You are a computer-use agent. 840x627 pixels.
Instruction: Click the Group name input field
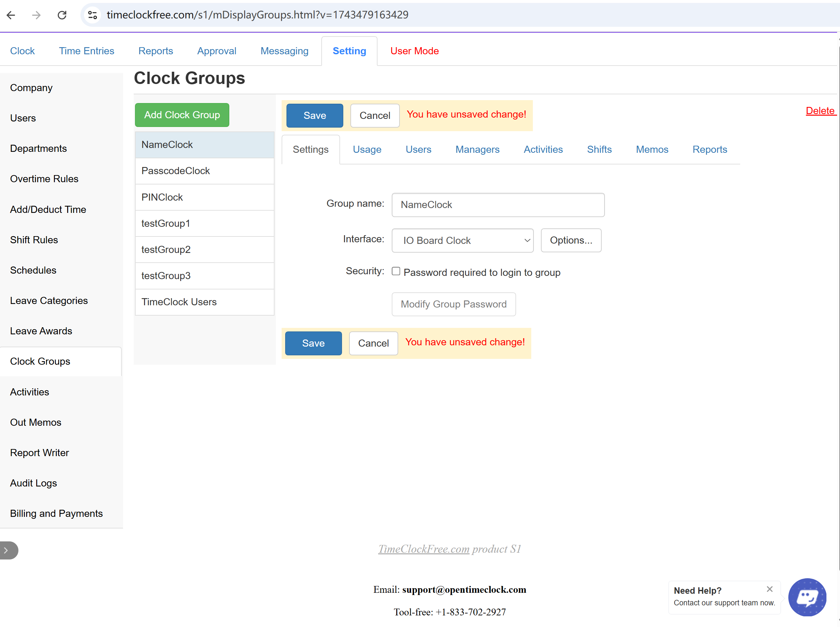pos(498,205)
